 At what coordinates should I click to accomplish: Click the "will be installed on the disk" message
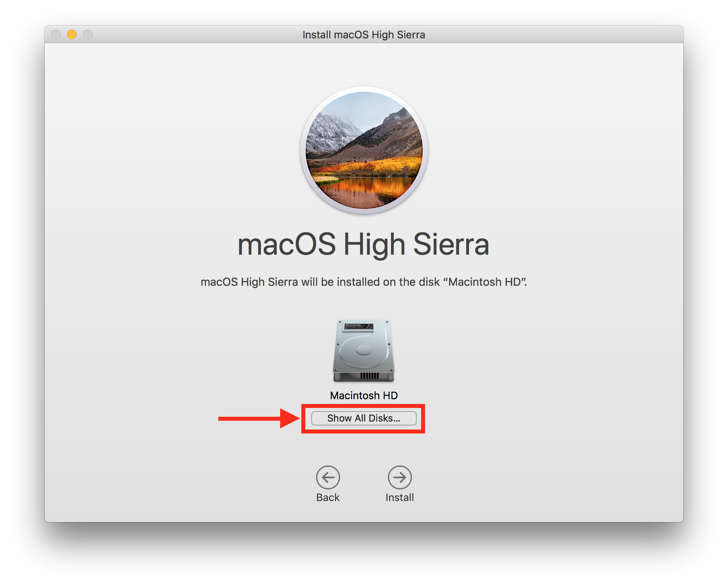tap(364, 282)
